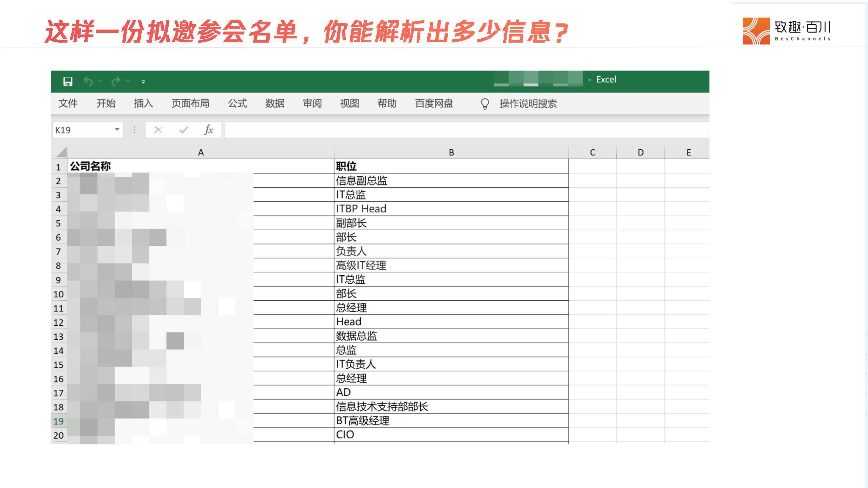Click the lightbulb Tell Me icon
The height and width of the screenshot is (488, 868).
tap(485, 104)
